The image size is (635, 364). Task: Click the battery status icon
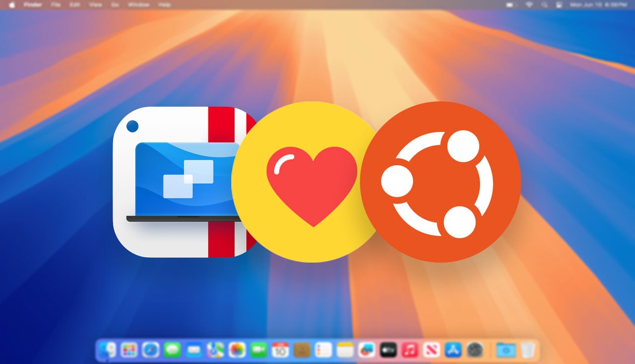[x=511, y=4]
